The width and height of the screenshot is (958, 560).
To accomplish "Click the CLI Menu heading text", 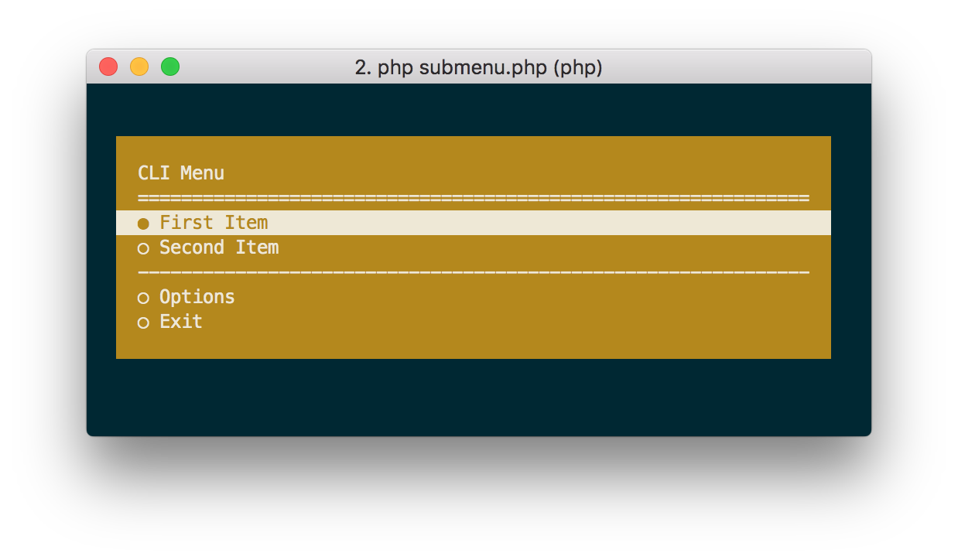I will click(181, 173).
